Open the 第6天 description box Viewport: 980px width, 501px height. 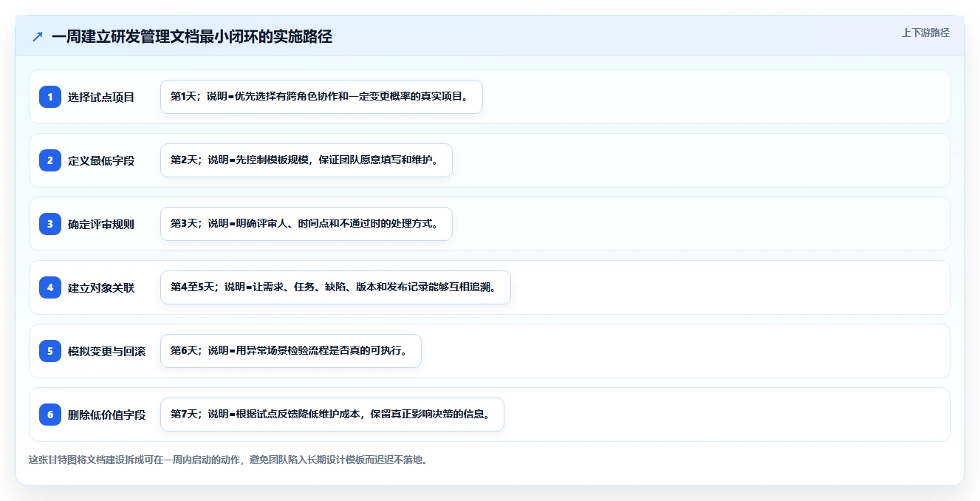click(290, 351)
